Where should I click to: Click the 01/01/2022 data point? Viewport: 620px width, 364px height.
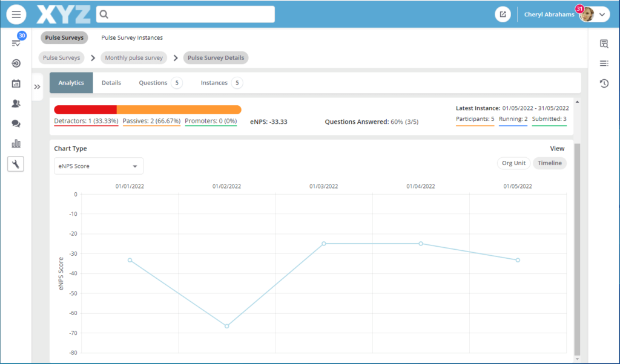click(x=130, y=260)
